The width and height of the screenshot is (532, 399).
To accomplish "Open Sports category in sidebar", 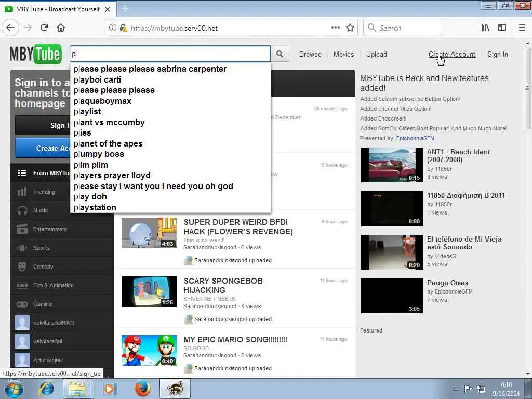I will [x=62, y=248].
